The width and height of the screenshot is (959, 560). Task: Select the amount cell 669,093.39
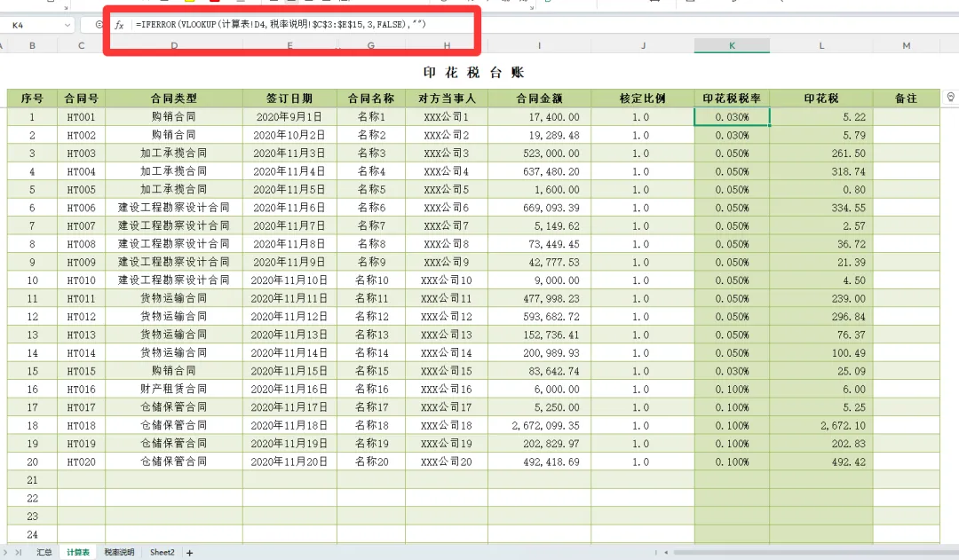539,208
